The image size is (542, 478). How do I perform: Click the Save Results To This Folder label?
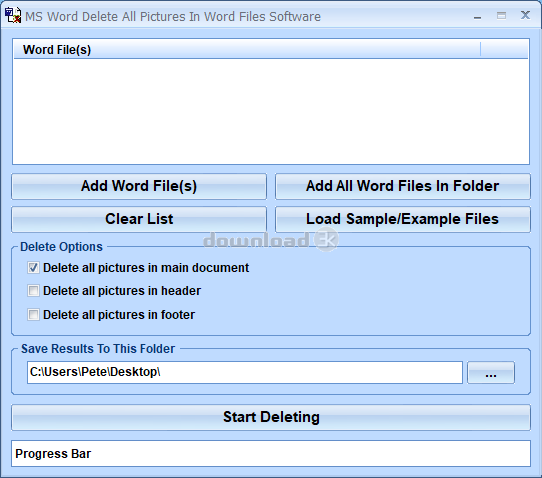(98, 349)
